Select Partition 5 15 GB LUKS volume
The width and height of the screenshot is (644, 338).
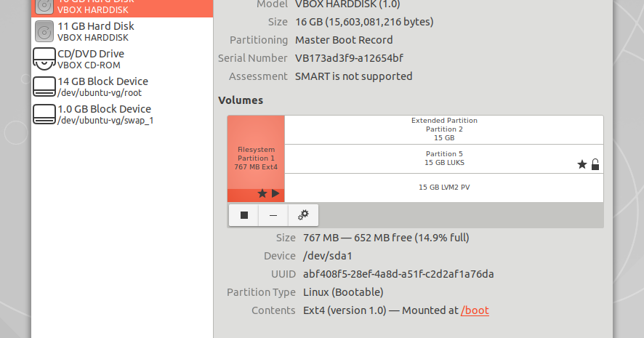point(444,158)
